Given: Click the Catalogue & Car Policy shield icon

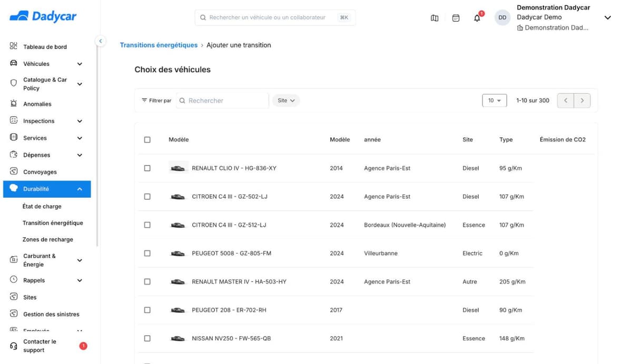Looking at the screenshot, I should tap(14, 83).
